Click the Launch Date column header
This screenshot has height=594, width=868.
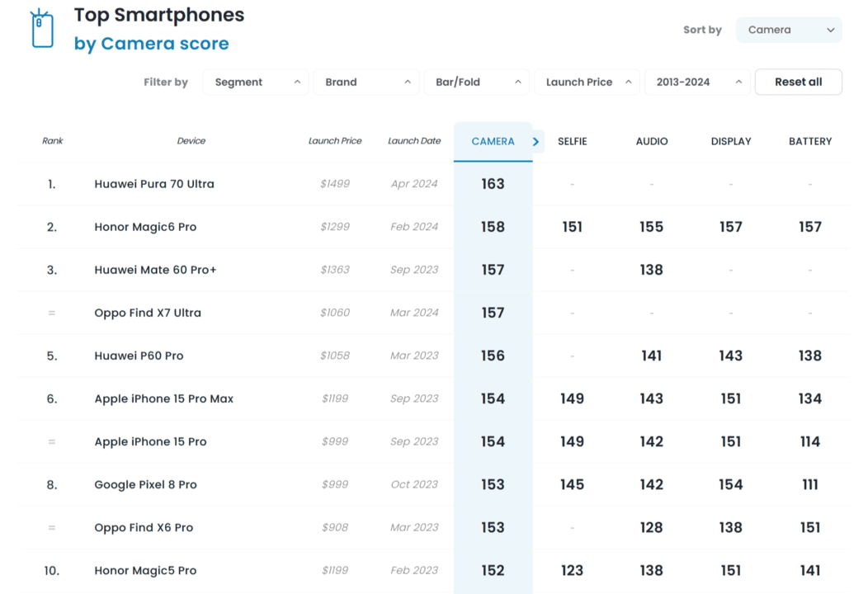(x=414, y=141)
